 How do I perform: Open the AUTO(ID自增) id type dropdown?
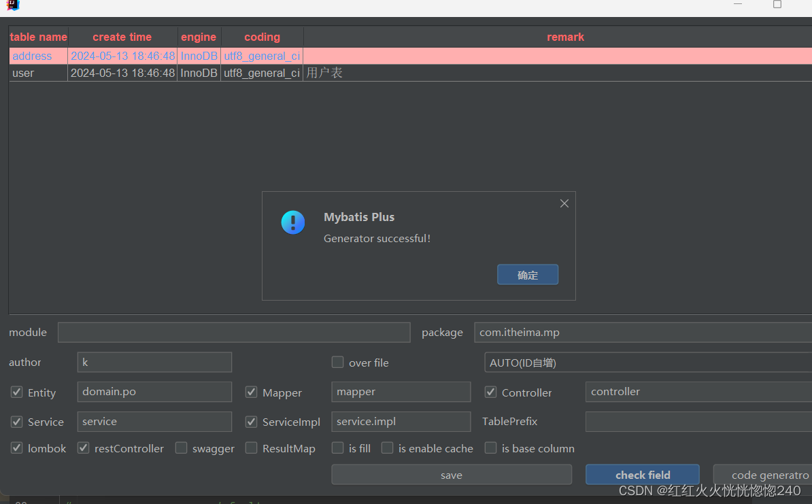click(648, 363)
